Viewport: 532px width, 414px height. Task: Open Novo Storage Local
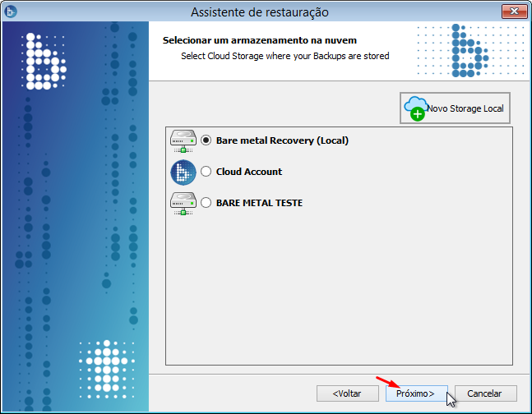pos(455,108)
